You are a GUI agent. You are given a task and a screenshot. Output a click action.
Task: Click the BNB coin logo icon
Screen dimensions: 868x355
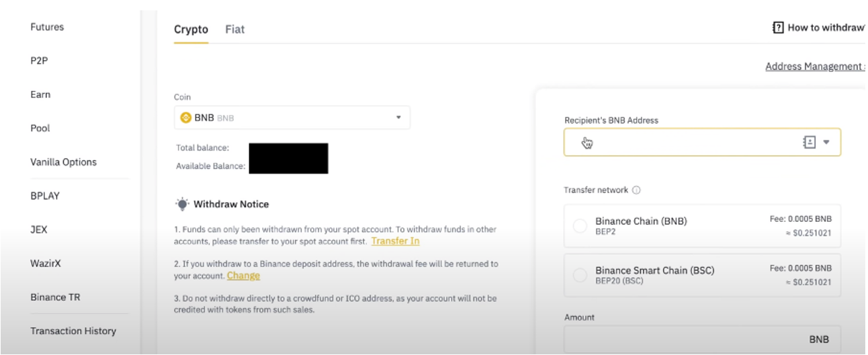[x=186, y=118]
